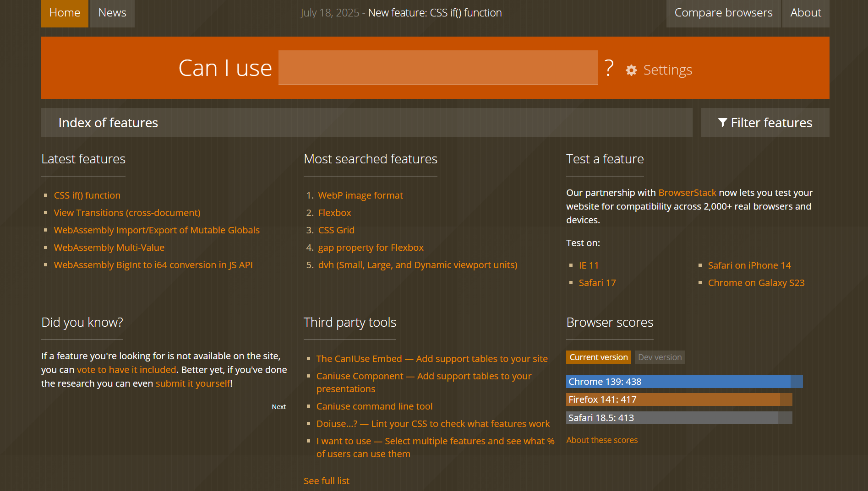This screenshot has width=868, height=491.
Task: Open the Flexbox feature page
Action: tap(335, 213)
